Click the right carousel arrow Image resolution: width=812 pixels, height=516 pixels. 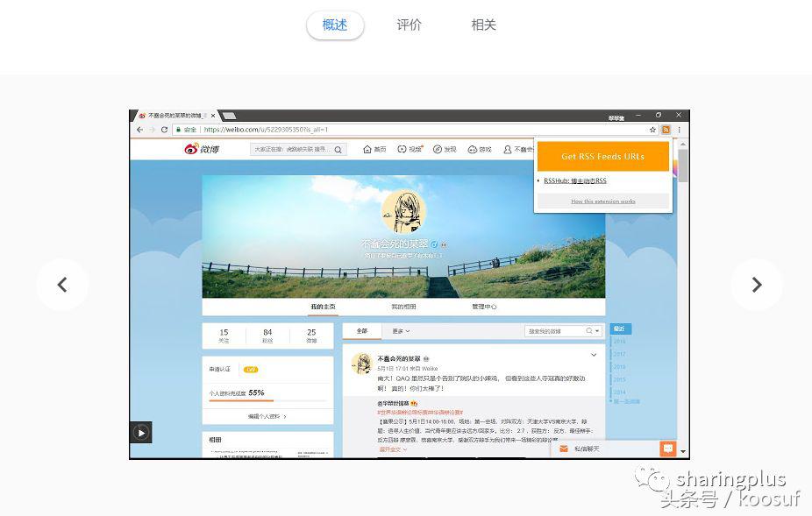756,285
